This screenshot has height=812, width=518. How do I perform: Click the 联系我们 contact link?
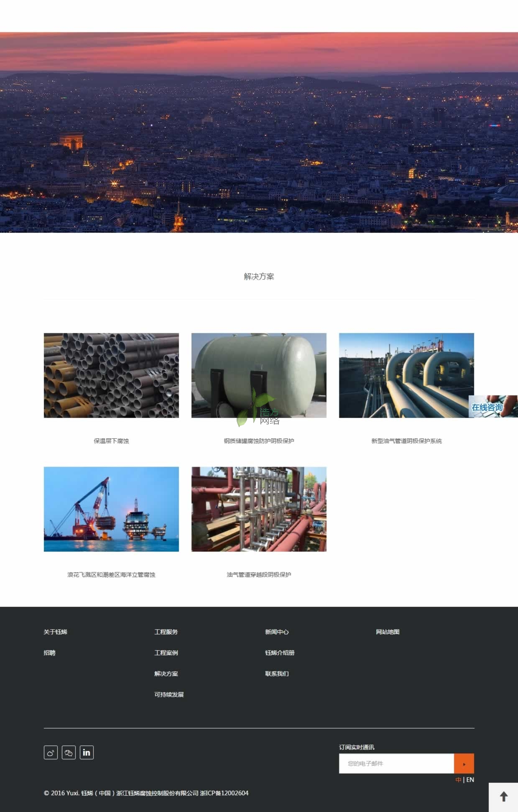pos(277,674)
